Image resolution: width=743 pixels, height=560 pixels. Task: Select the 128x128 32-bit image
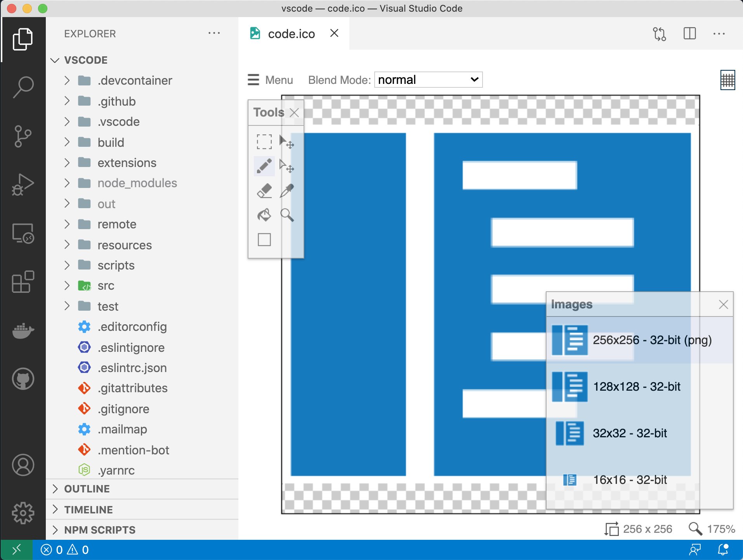tap(639, 387)
